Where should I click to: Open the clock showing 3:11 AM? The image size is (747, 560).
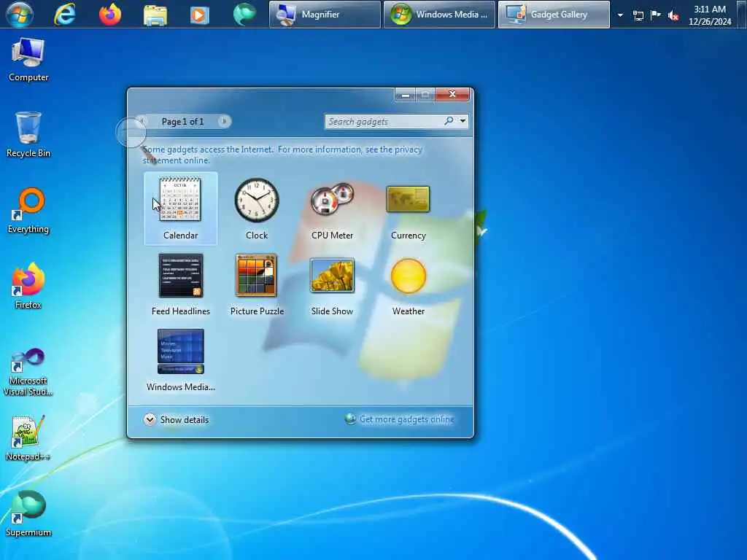(x=710, y=15)
